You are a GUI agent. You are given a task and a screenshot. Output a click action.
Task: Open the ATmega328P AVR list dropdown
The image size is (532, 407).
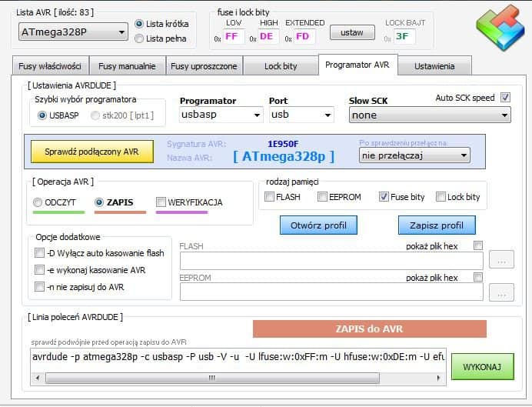pyautogui.click(x=73, y=32)
